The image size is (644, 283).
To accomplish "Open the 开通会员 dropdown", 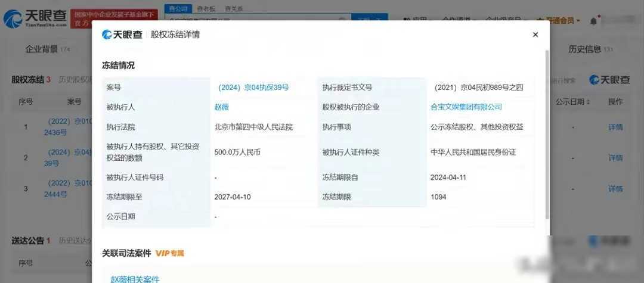I will (558, 20).
